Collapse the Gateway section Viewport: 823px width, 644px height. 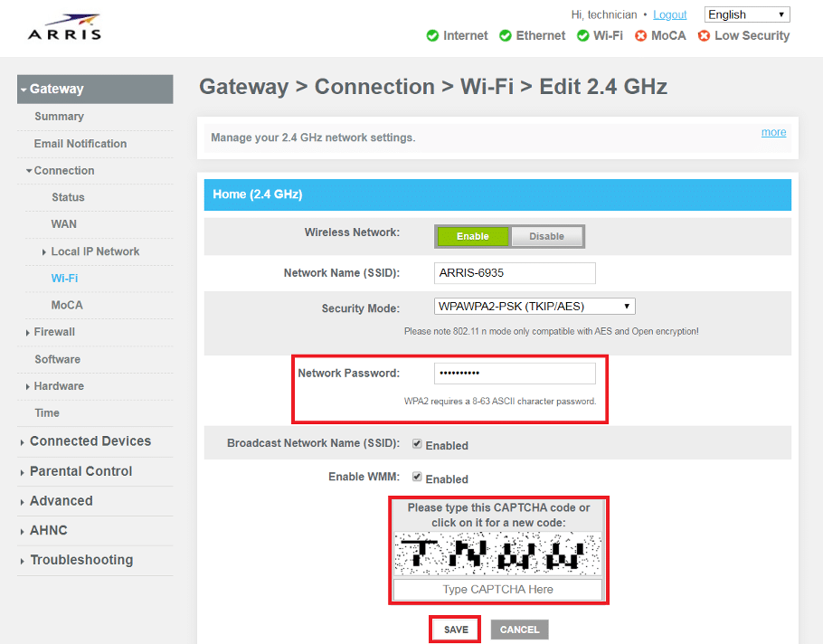click(95, 89)
